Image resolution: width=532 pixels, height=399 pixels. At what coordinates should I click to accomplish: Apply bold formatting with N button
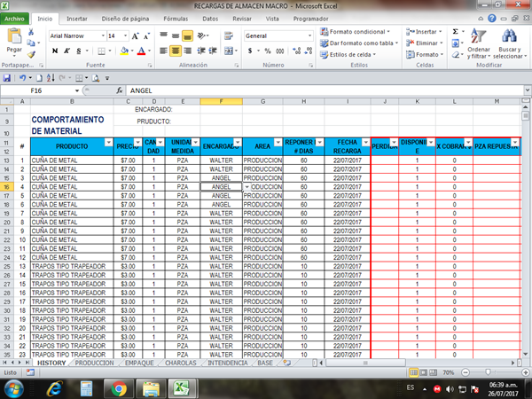55,51
